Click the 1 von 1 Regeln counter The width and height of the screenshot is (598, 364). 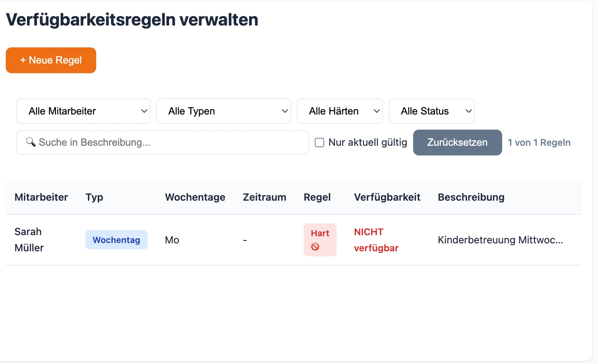click(539, 143)
